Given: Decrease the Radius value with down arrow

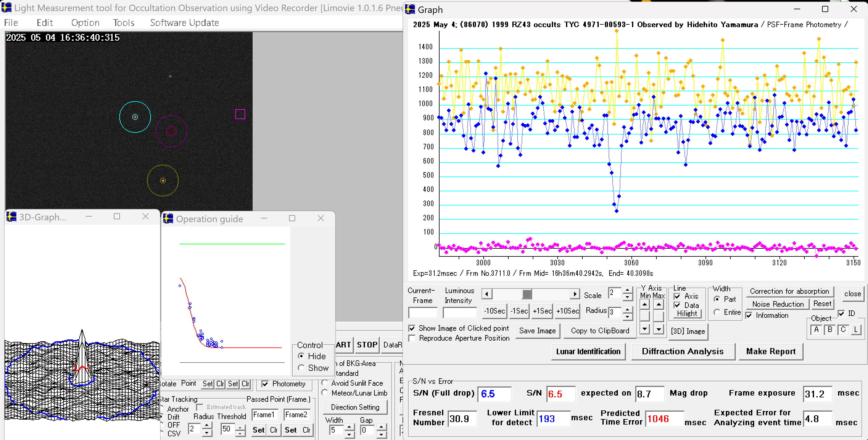Looking at the screenshot, I should [x=627, y=317].
